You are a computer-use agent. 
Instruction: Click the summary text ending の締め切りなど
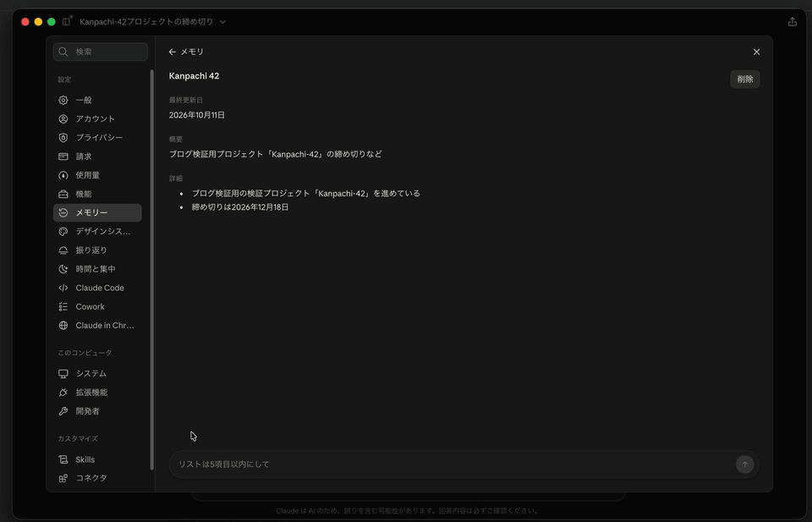pos(276,154)
